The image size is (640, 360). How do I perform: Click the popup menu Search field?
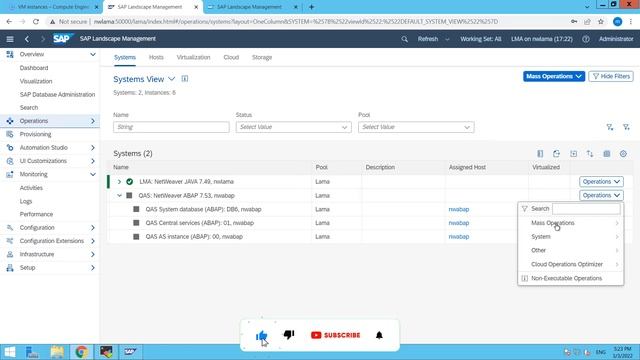586,209
